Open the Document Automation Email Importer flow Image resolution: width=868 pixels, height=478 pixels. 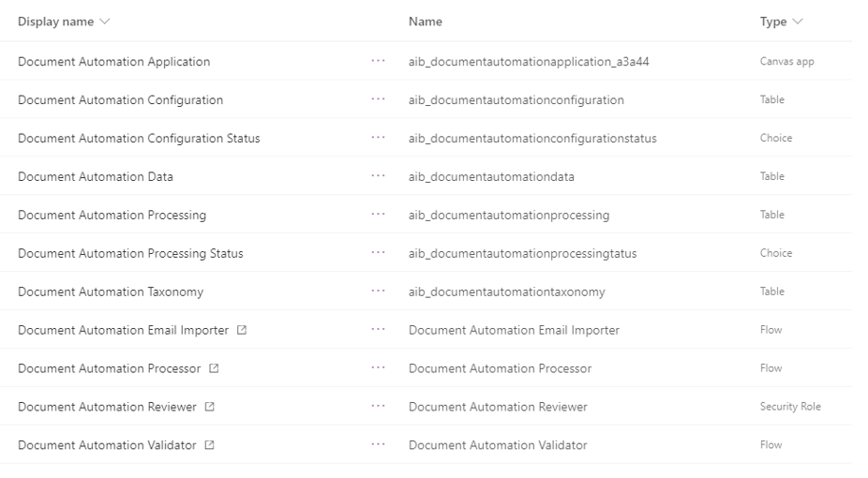(123, 330)
